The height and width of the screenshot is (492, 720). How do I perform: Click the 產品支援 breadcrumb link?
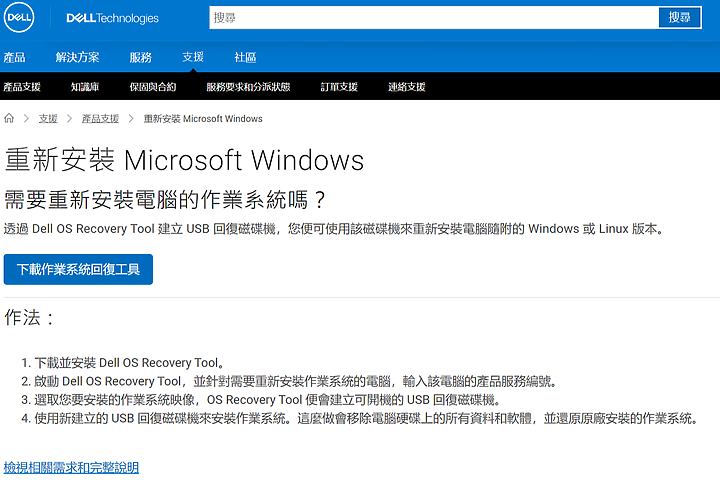[100, 119]
